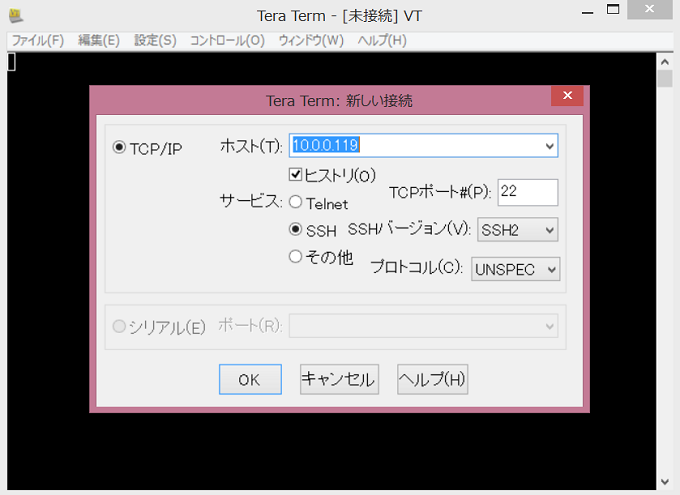Open the プロトコル UNSPEC dropdown

(x=516, y=269)
